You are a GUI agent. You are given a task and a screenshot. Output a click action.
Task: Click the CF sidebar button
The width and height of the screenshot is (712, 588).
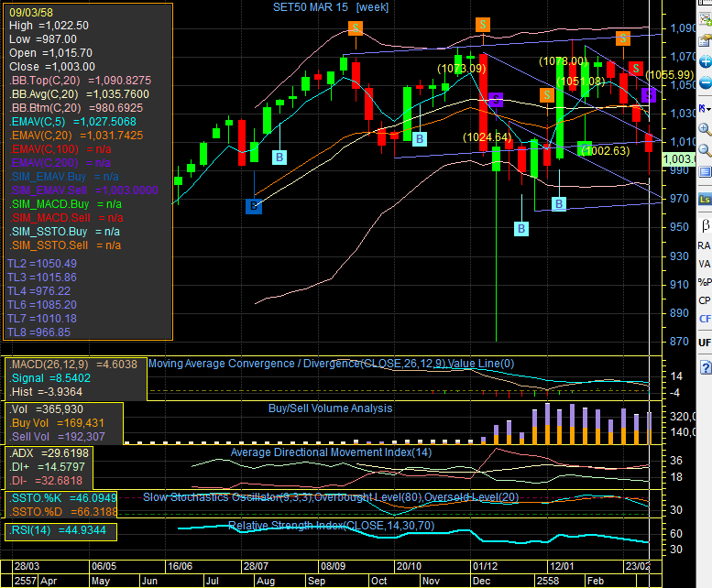click(705, 319)
